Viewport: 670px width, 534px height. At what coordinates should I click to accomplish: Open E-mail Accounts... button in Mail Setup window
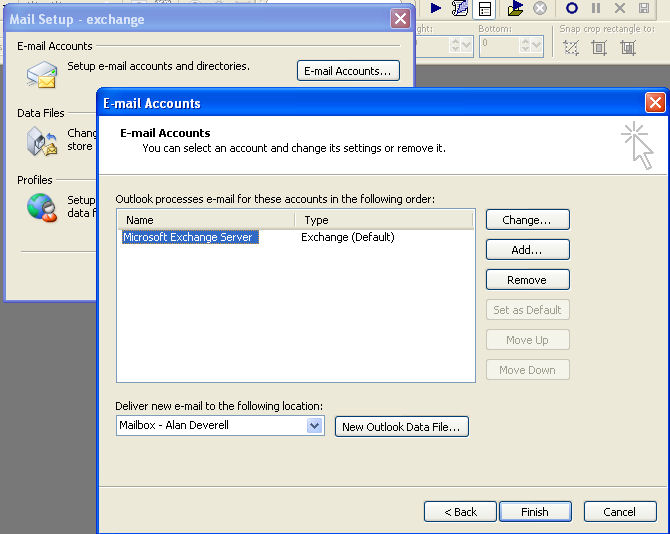pos(348,70)
